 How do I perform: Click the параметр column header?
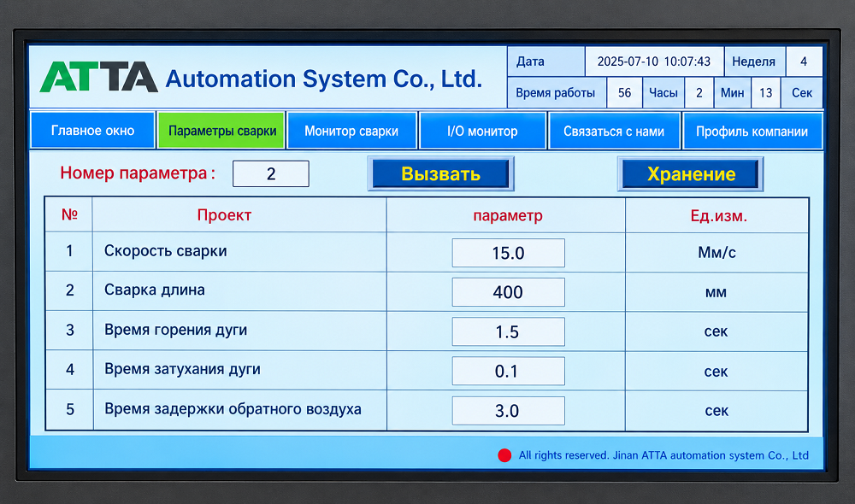click(508, 216)
